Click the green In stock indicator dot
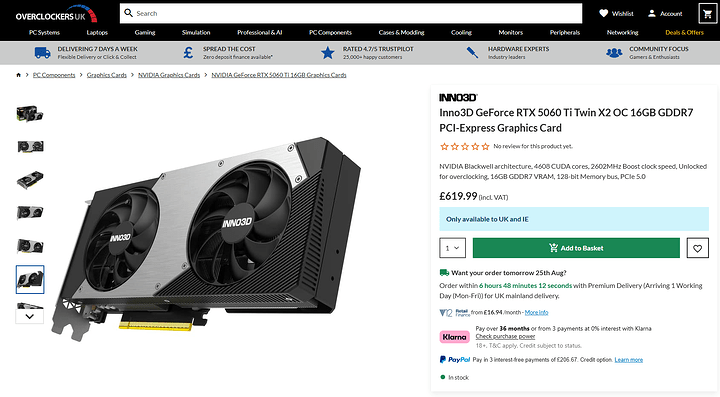720x397 pixels. 443,377
